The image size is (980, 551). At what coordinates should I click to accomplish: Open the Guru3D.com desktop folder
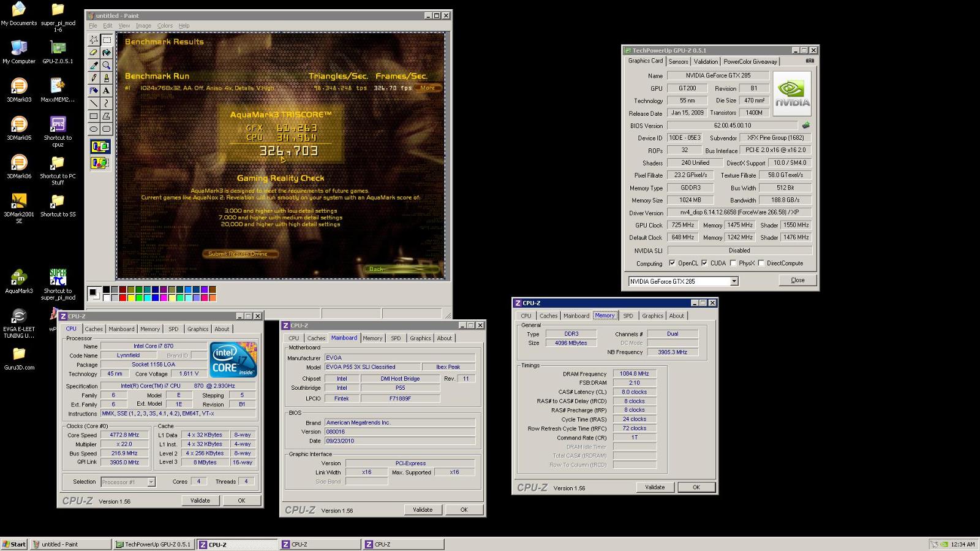[19, 358]
